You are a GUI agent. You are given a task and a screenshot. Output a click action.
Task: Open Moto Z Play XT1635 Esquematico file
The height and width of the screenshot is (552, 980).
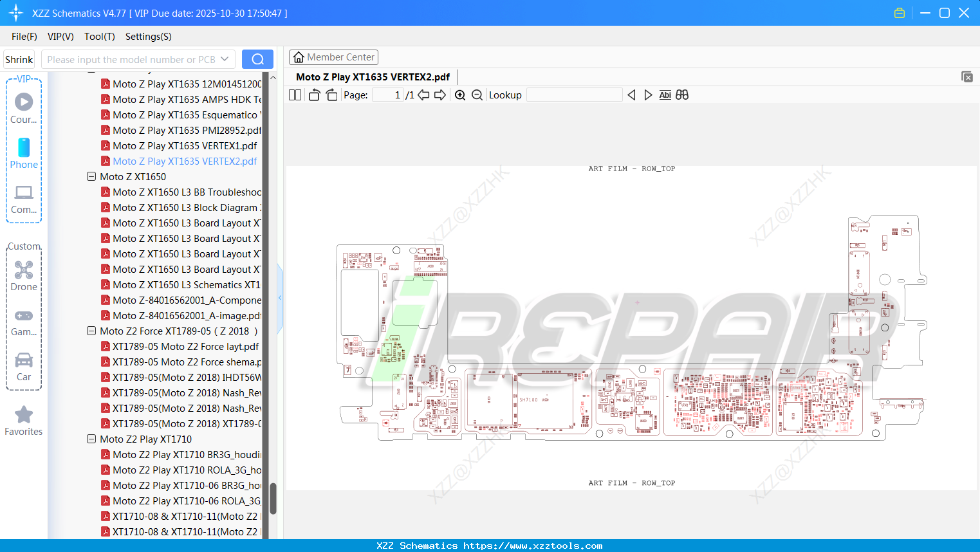tap(187, 115)
